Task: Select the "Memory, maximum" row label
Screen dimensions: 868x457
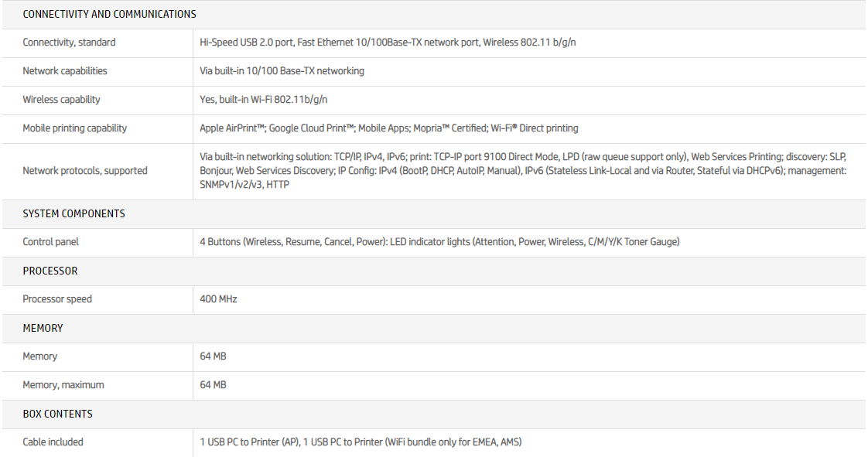Action: (63, 385)
